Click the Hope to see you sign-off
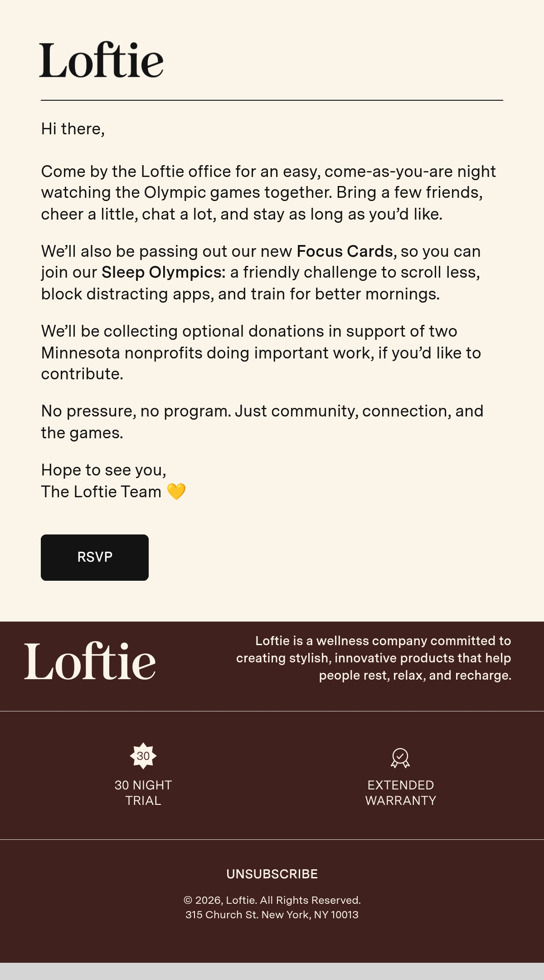The image size is (544, 980). pyautogui.click(x=104, y=470)
